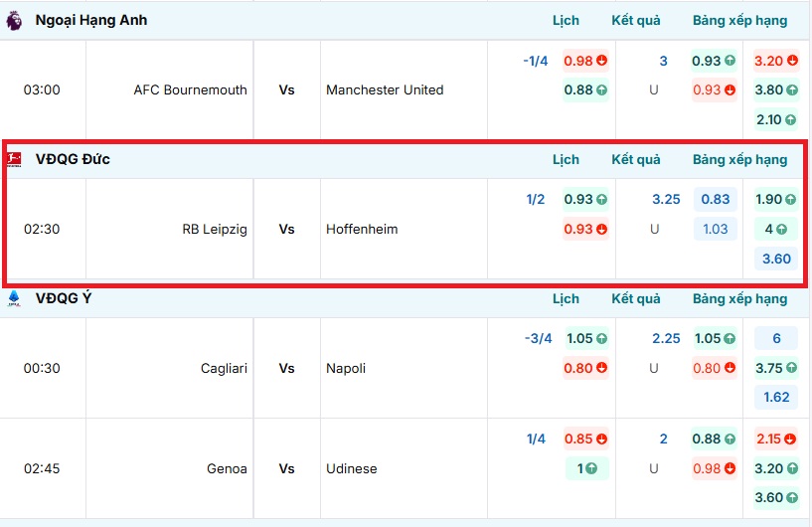Open Bảng xếp hạng for Ngoại Hạng Anh
The image size is (812, 527).
(x=739, y=20)
